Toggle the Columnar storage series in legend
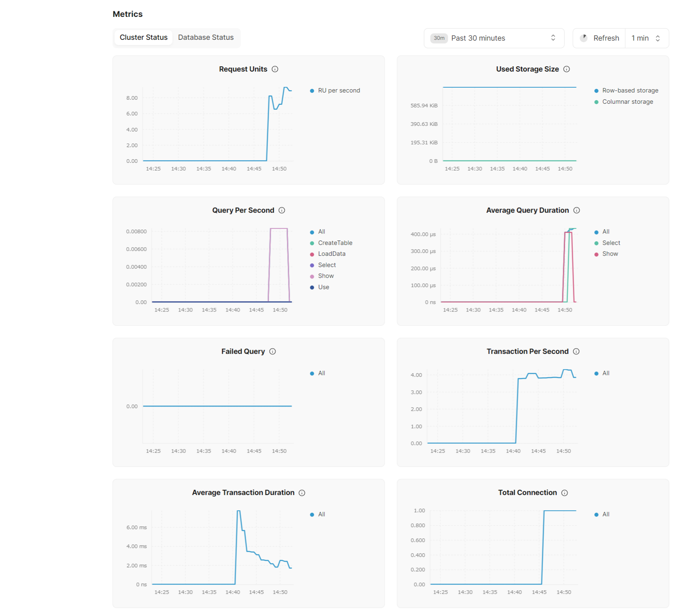This screenshot has height=616, width=681. click(627, 102)
